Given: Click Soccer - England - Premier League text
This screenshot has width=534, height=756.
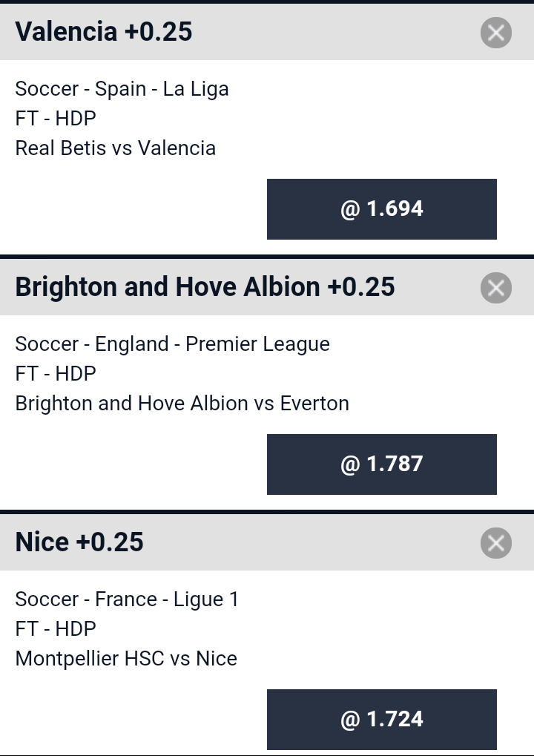Looking at the screenshot, I should (173, 344).
